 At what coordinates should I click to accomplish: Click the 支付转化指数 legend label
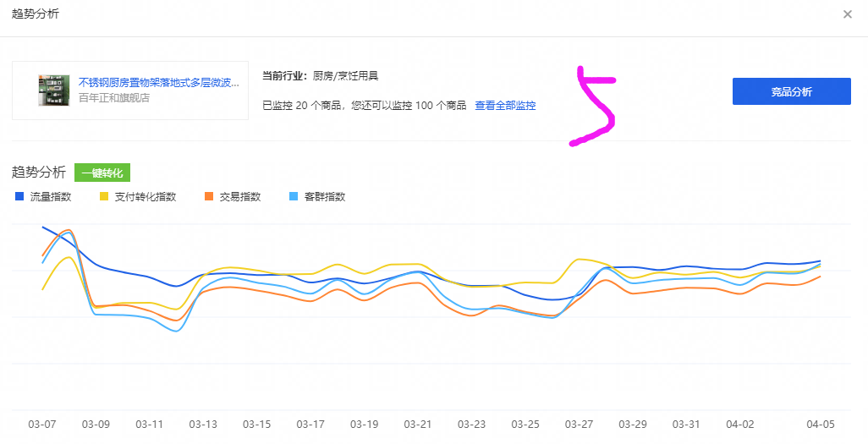point(146,196)
